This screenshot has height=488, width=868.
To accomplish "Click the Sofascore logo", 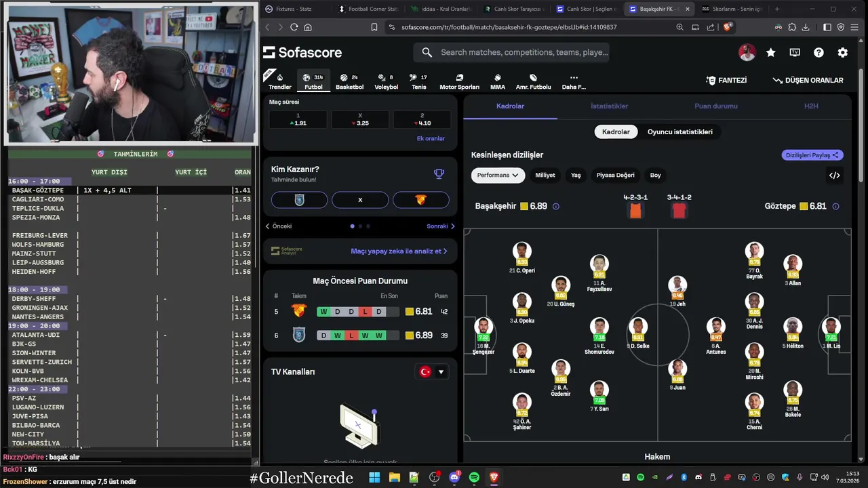I will (302, 52).
